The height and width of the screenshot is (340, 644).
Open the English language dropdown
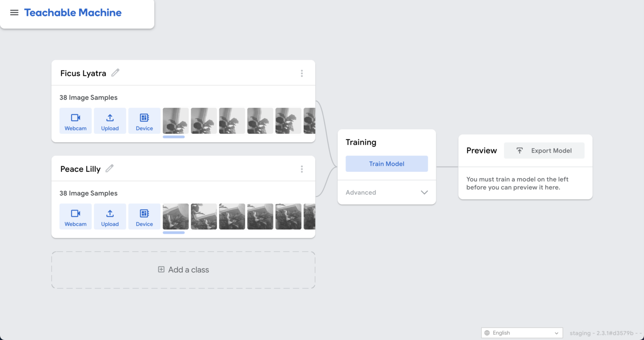[x=522, y=333]
